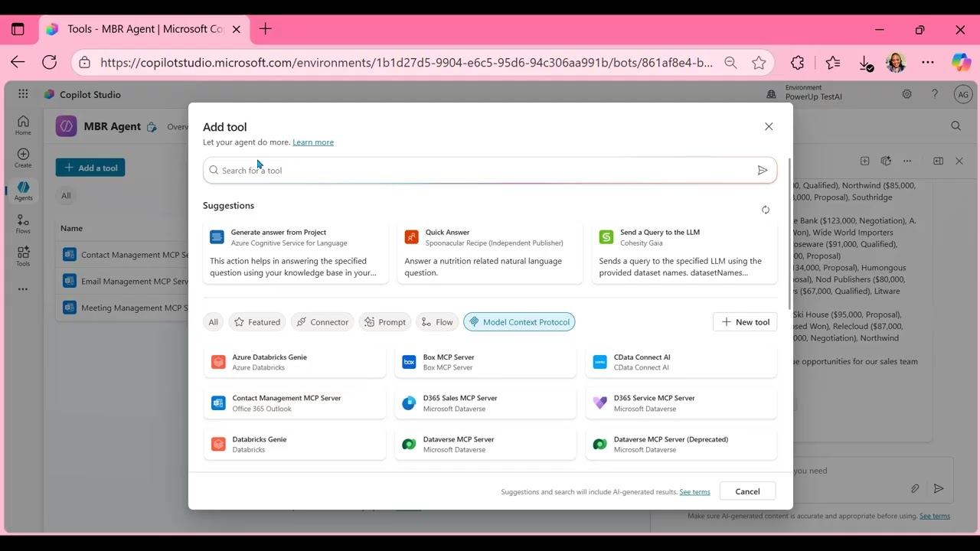
Task: Open the browser extensions icon
Action: click(x=798, y=63)
